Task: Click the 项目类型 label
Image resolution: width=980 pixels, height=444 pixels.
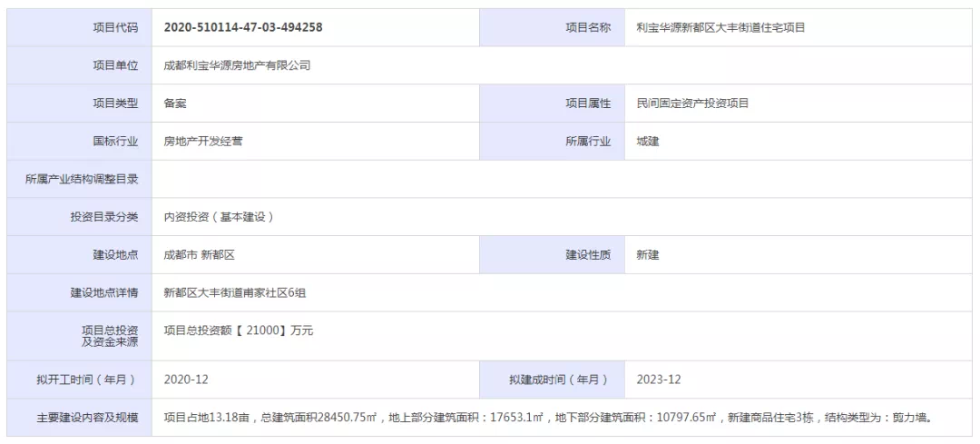Action: click(115, 104)
